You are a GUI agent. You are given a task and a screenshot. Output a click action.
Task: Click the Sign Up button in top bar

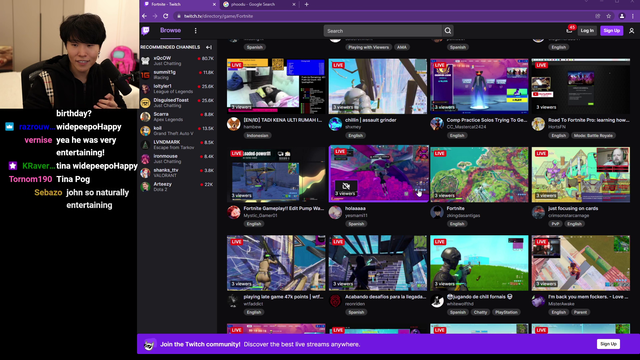pyautogui.click(x=611, y=31)
